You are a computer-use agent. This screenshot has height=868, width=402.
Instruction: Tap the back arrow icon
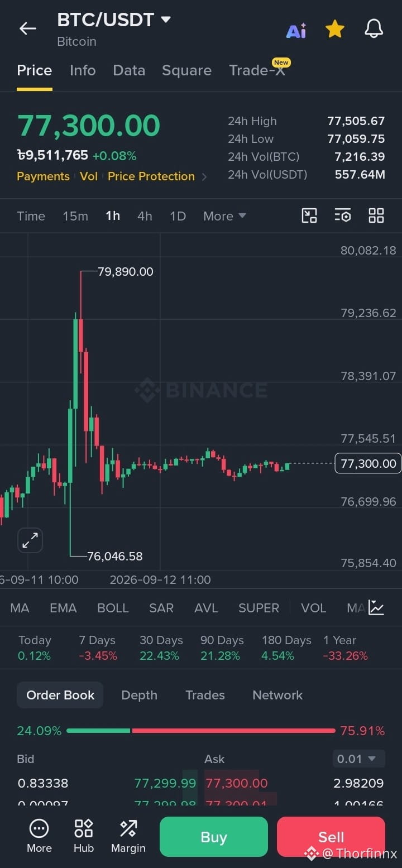(x=27, y=28)
